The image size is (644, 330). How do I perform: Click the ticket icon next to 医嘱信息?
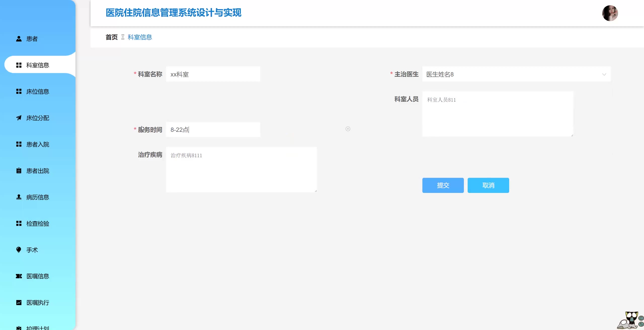tap(19, 276)
